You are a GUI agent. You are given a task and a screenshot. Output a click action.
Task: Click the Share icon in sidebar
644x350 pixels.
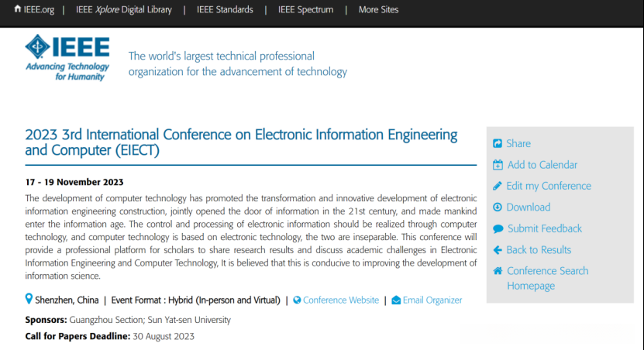pos(498,144)
